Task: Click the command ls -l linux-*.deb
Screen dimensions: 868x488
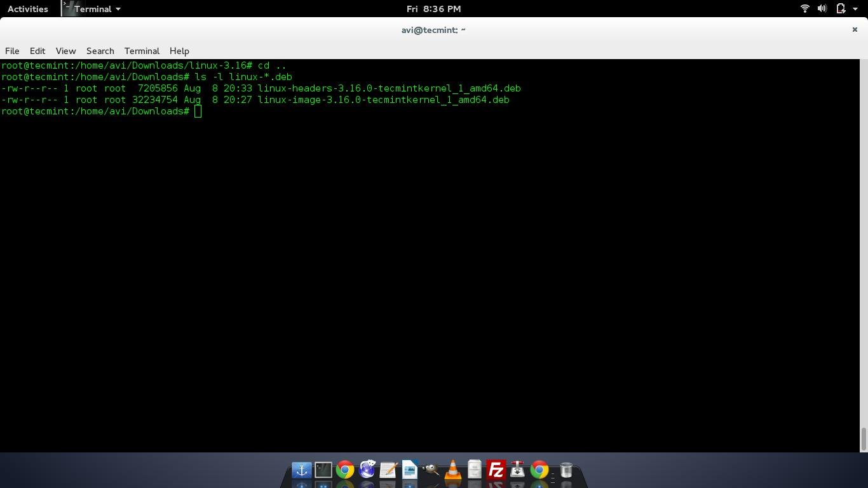Action: 243,77
